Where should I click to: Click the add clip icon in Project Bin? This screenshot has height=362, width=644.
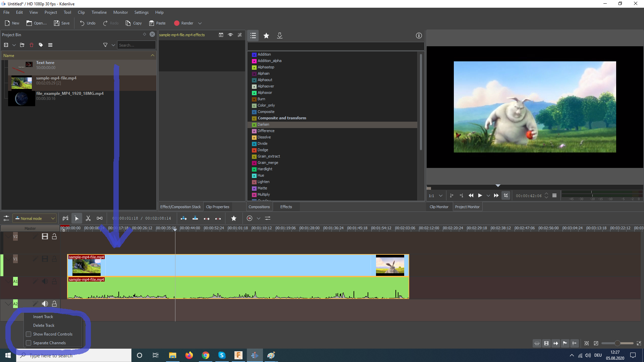click(6, 45)
